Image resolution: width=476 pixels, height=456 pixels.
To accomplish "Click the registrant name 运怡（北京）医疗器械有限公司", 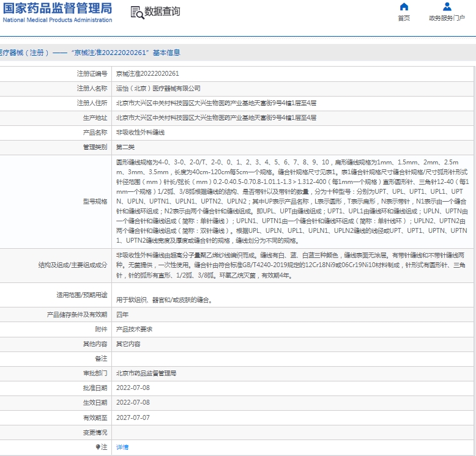I will point(158,89).
